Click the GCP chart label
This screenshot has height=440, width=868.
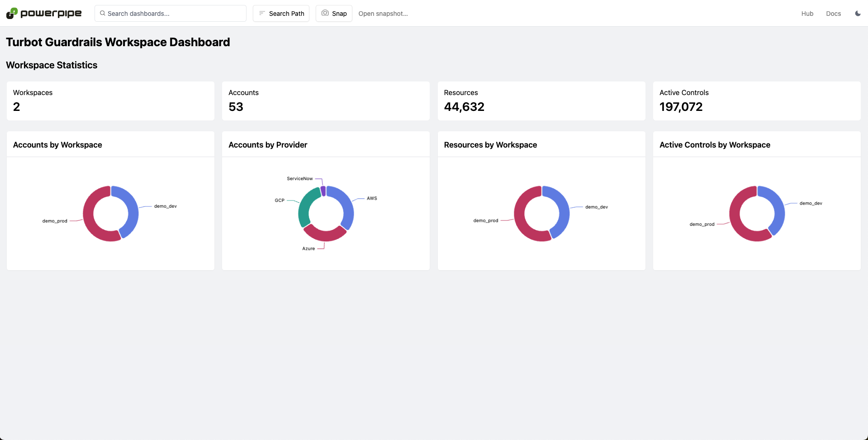pos(280,200)
